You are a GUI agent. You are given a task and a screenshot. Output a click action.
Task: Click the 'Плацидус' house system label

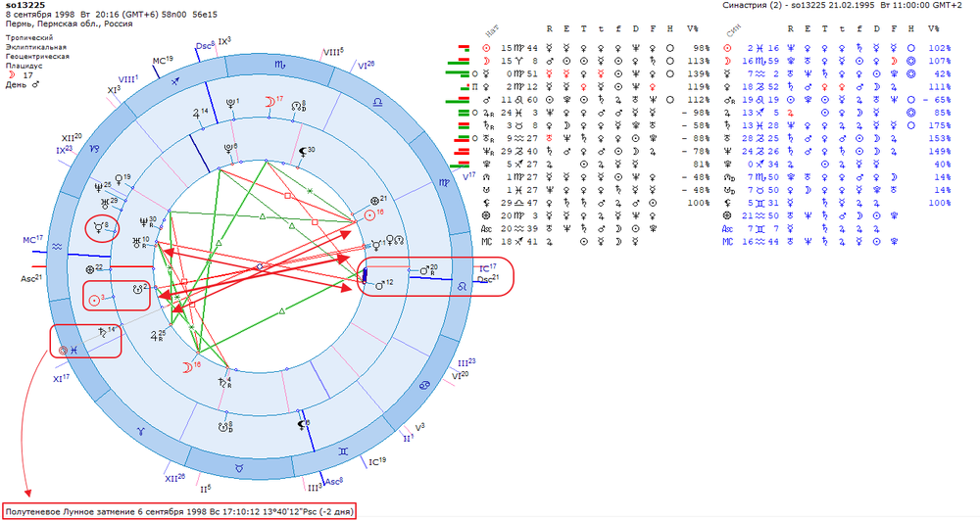click(24, 66)
